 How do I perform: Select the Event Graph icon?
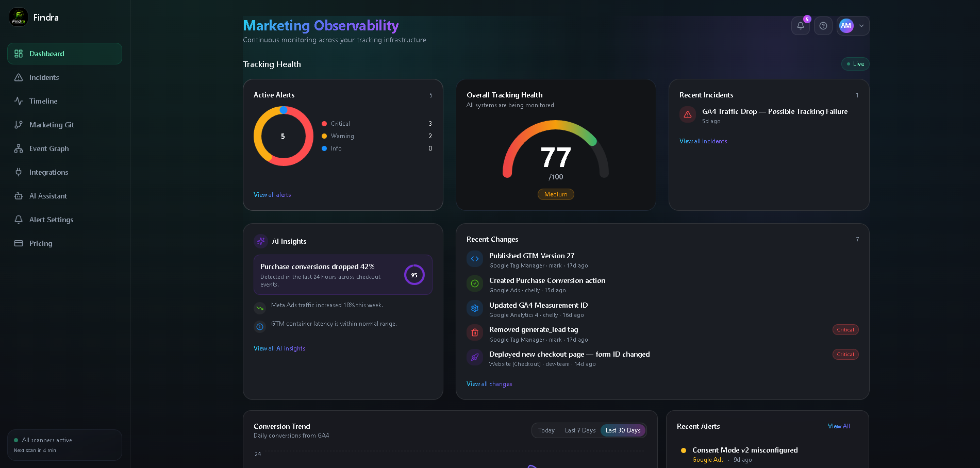pos(19,148)
